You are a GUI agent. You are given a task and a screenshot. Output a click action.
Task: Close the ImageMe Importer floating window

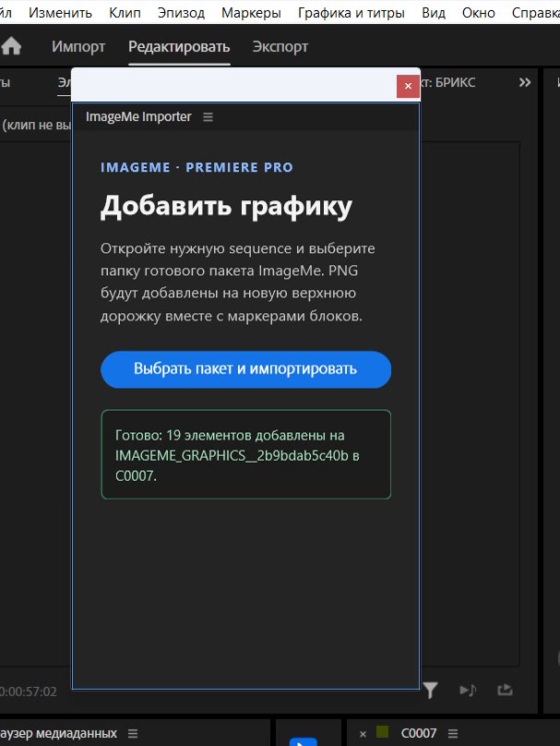click(408, 86)
